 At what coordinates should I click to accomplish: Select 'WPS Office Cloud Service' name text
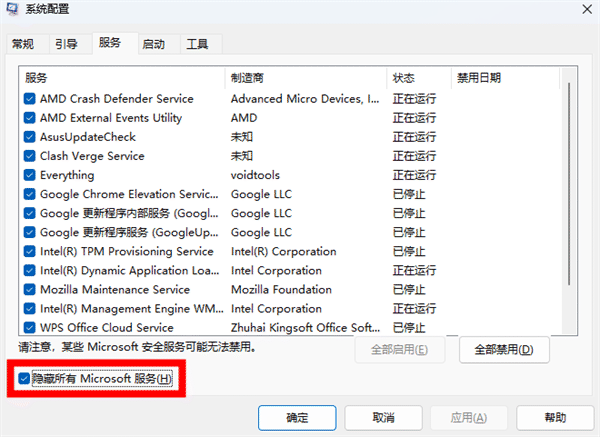point(107,328)
